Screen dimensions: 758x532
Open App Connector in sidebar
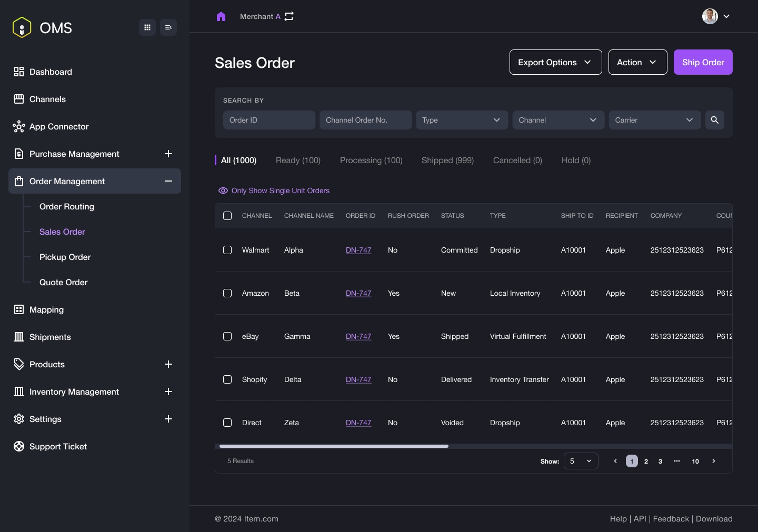tap(58, 126)
